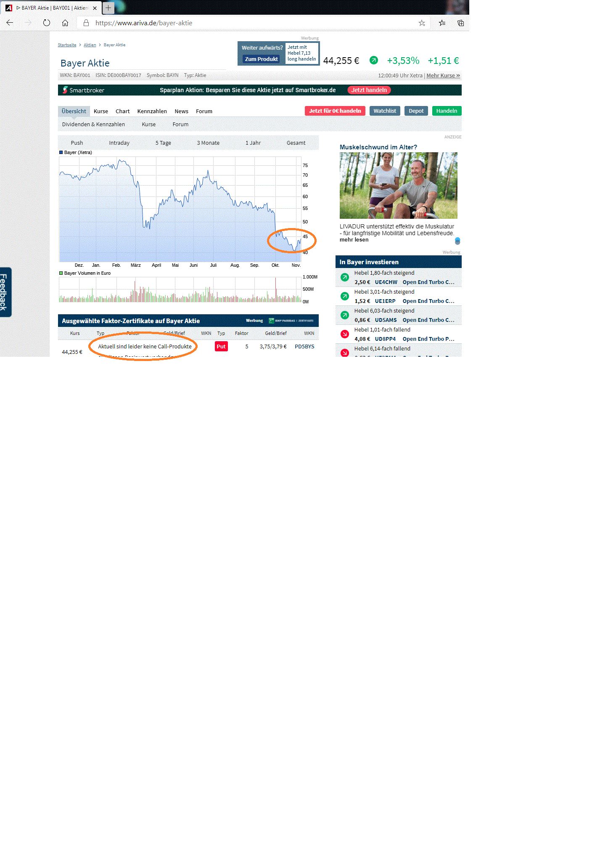
Task: Select Push chart timeframe
Action: coord(77,143)
